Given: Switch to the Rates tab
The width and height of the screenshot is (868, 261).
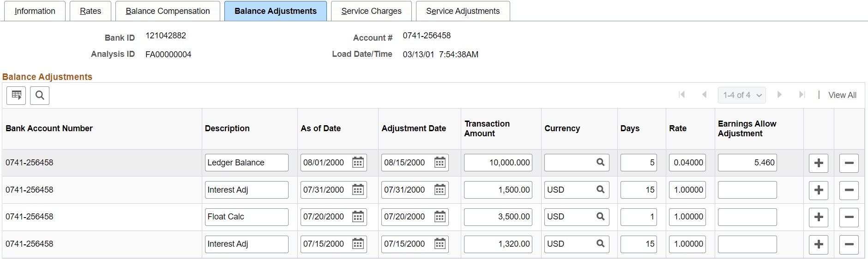Looking at the screenshot, I should pyautogui.click(x=90, y=11).
